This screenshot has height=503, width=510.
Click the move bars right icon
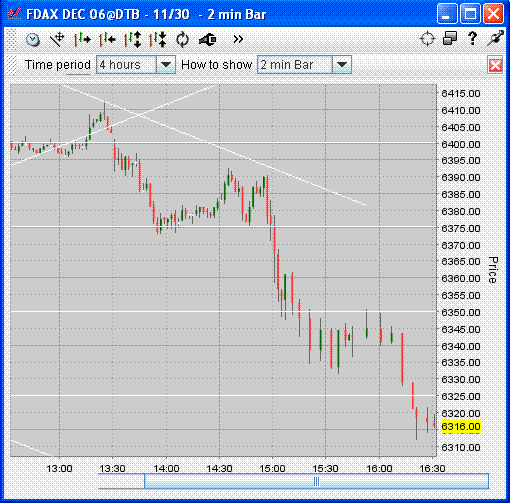click(82, 40)
